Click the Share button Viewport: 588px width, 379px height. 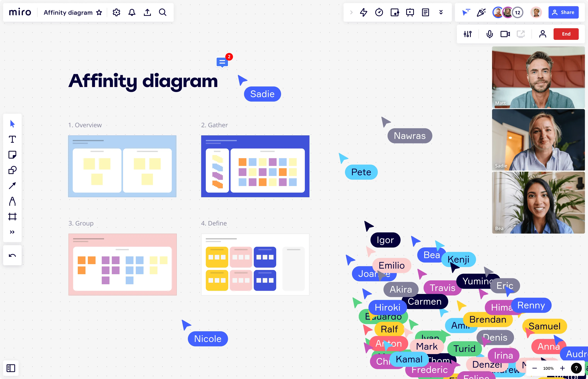point(564,12)
